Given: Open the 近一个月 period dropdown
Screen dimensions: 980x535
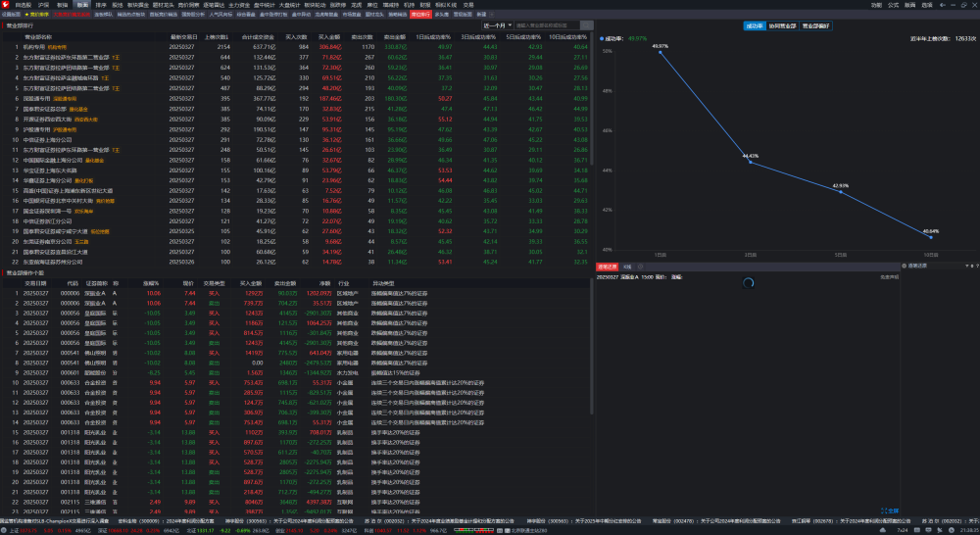Looking at the screenshot, I should point(498,25).
